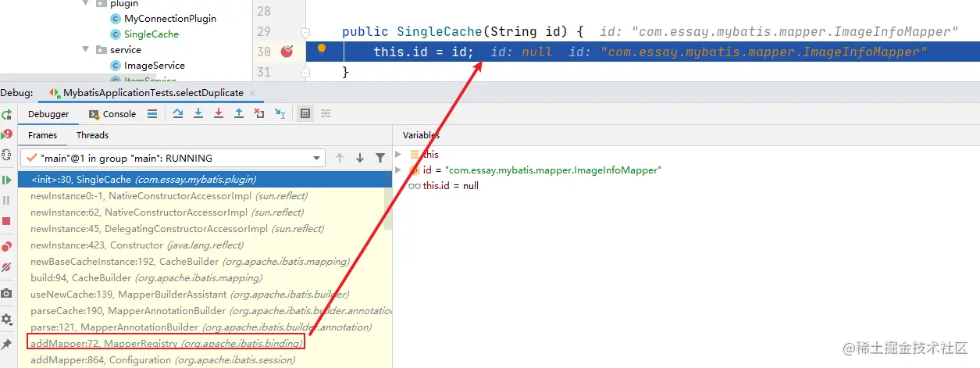
Task: Click rerun failed tests icon
Action: 6,134
